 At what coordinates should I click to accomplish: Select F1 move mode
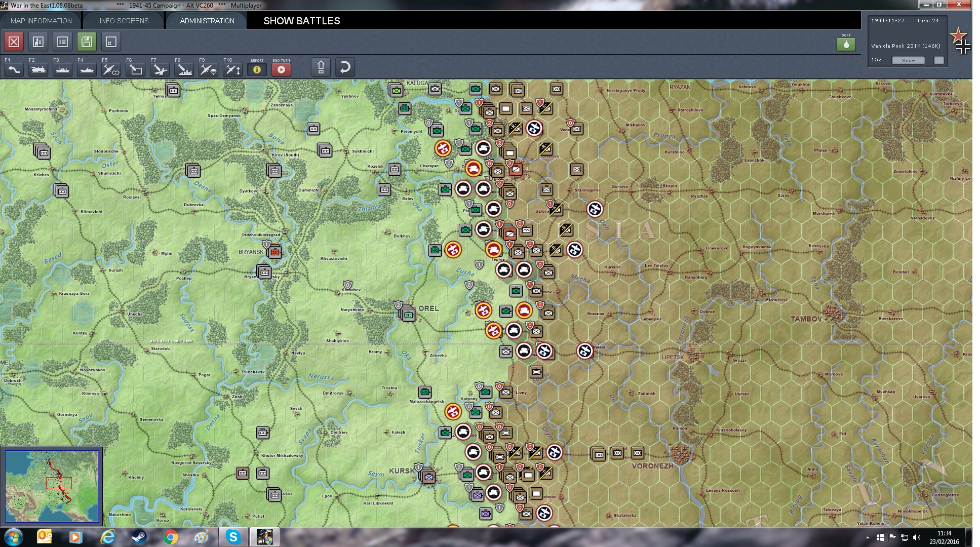(x=14, y=69)
